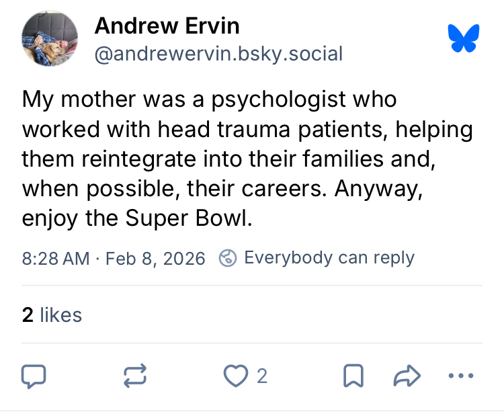Click the Feb 8, 2026 date
This screenshot has width=504, height=420.
[155, 259]
